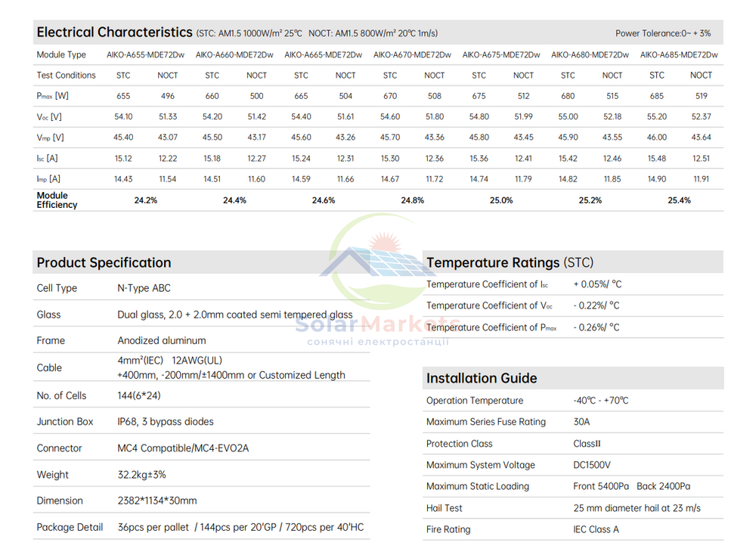Click the 'IEC Class A' fire rating
This screenshot has width=756, height=558.
coord(596,529)
